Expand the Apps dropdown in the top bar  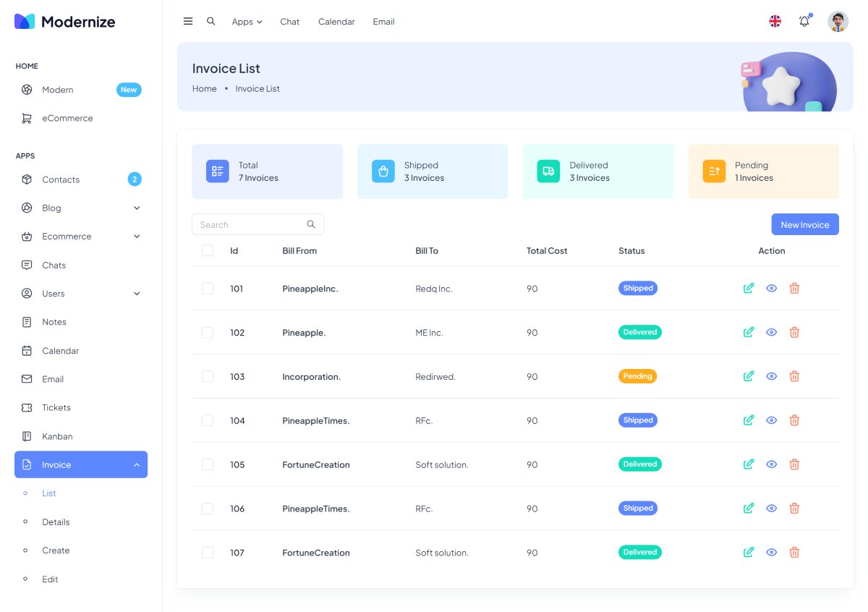point(247,22)
